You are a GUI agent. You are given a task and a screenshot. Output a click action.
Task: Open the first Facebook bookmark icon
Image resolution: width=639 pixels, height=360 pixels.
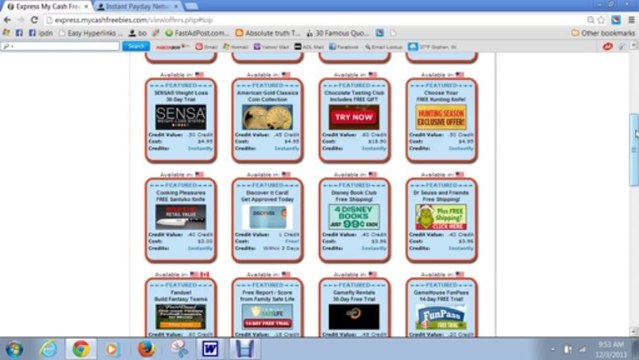coord(19,33)
